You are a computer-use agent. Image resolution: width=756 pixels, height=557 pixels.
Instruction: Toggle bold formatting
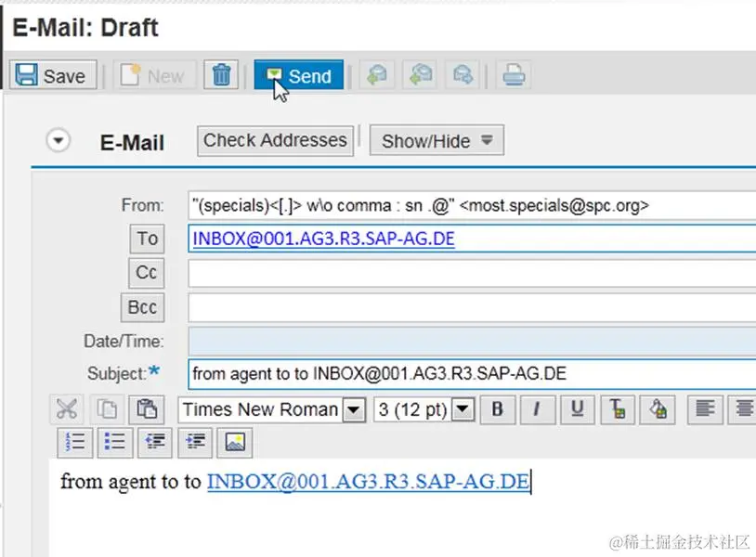point(498,409)
